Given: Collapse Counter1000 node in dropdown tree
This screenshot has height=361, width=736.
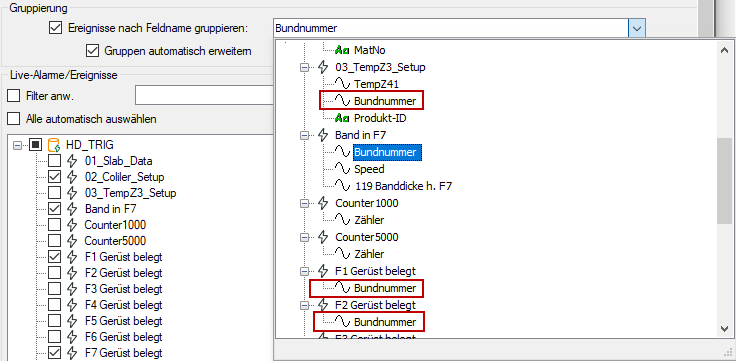Looking at the screenshot, I should coord(305,203).
